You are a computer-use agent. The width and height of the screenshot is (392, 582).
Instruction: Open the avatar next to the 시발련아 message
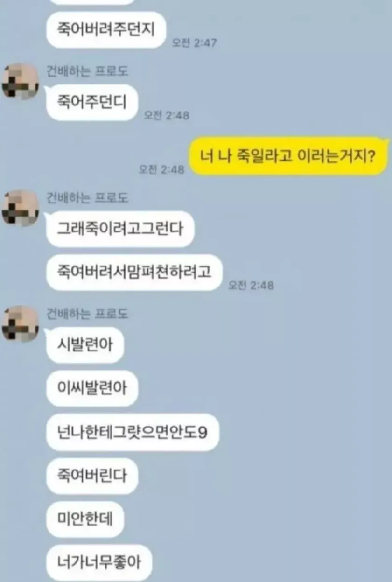[21, 324]
